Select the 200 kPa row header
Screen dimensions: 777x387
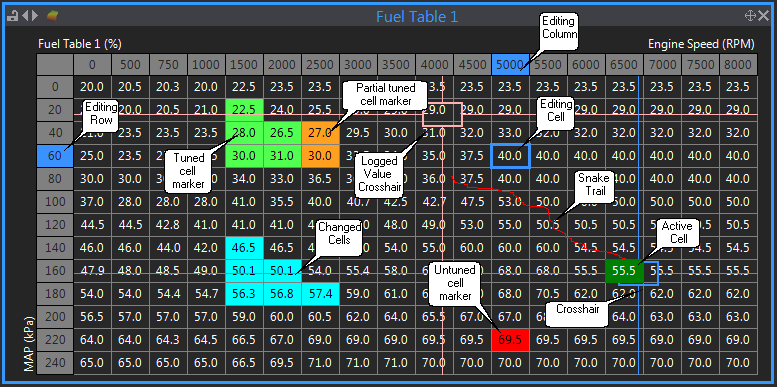(x=55, y=316)
